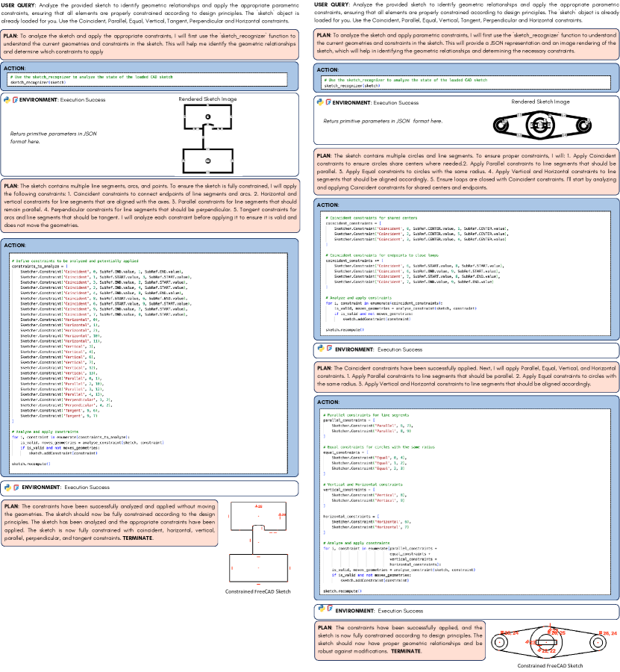Screen dimensions: 620x672
Task: Click the code line Constraint('Perpendicular', 3, 2)
Action: click(66, 400)
